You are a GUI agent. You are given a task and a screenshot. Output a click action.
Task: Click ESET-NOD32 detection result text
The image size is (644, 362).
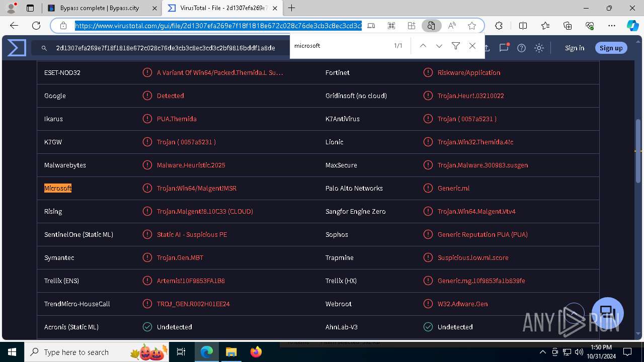tap(220, 72)
